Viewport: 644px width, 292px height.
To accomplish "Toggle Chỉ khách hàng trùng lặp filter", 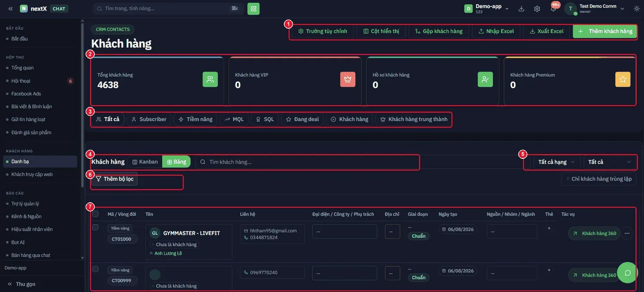I will point(599,179).
